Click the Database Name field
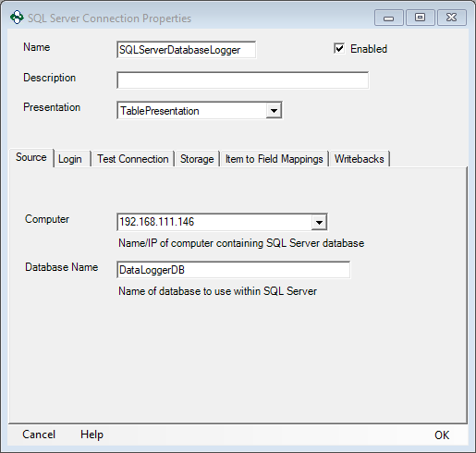The width and height of the screenshot is (476, 453). [x=233, y=270]
